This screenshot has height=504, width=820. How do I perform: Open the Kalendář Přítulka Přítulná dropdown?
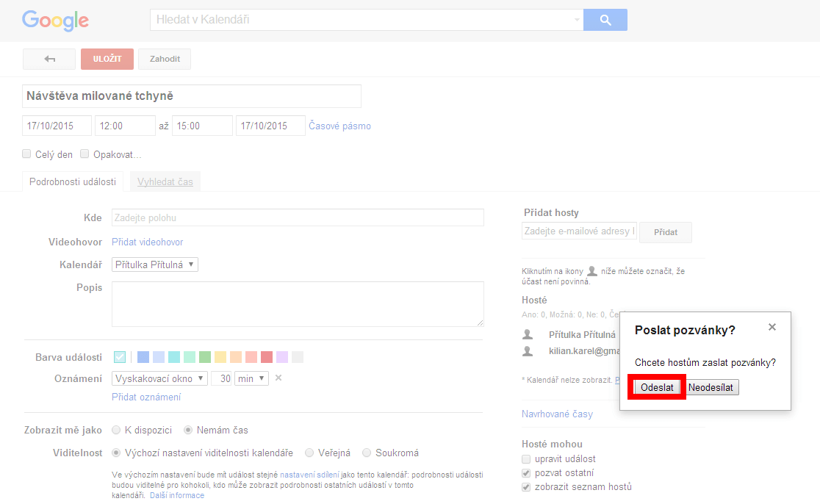click(155, 264)
